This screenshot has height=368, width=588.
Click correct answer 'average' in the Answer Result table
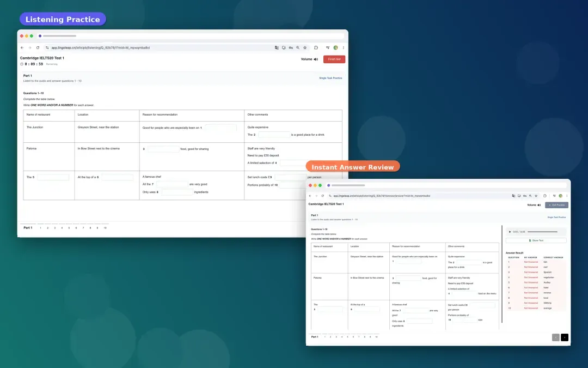(x=548, y=308)
